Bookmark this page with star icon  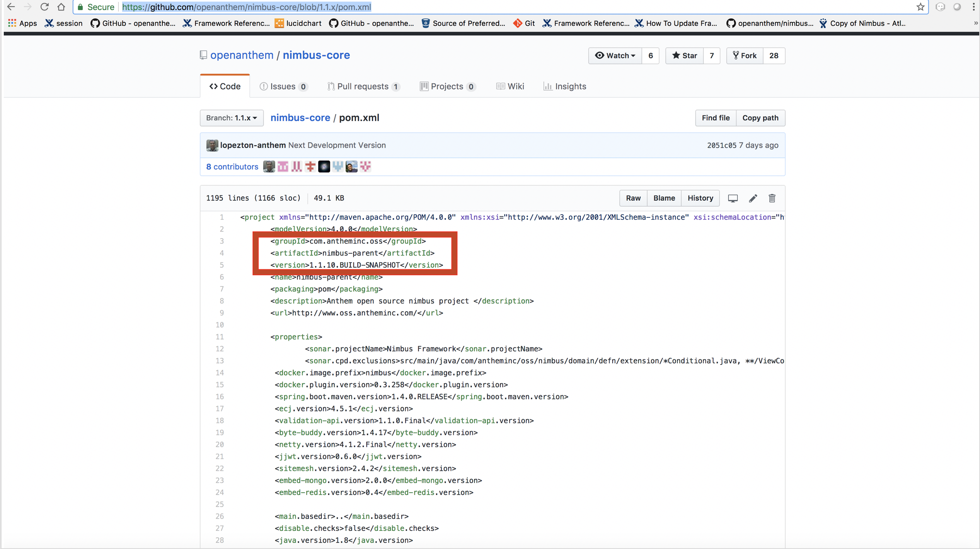click(920, 7)
